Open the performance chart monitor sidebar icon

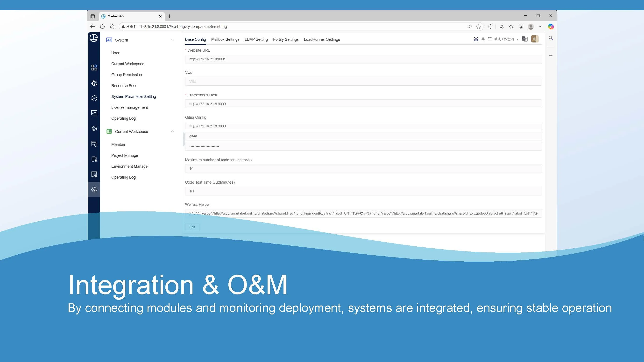coord(94,113)
